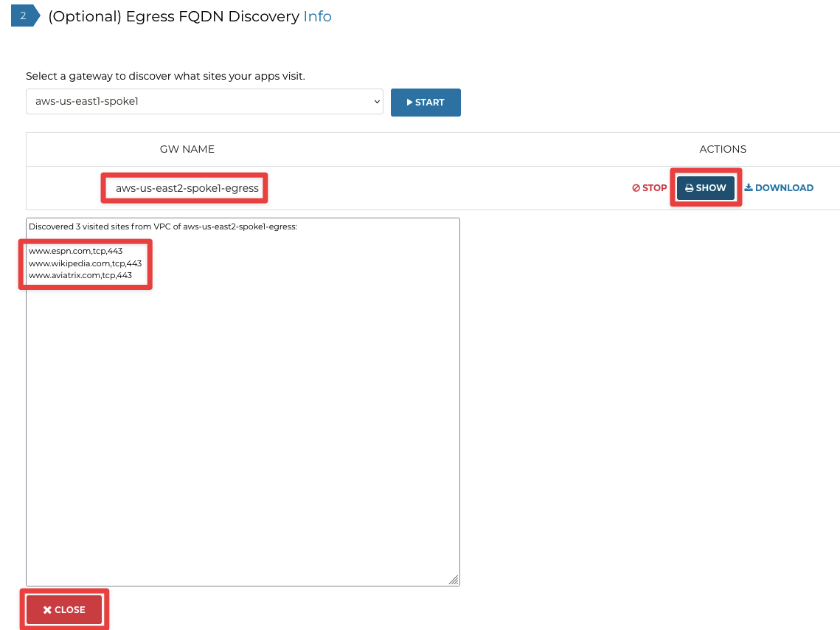The image size is (840, 630).
Task: Open the Info link beside Egress FQDN Discovery
Action: pos(317,17)
